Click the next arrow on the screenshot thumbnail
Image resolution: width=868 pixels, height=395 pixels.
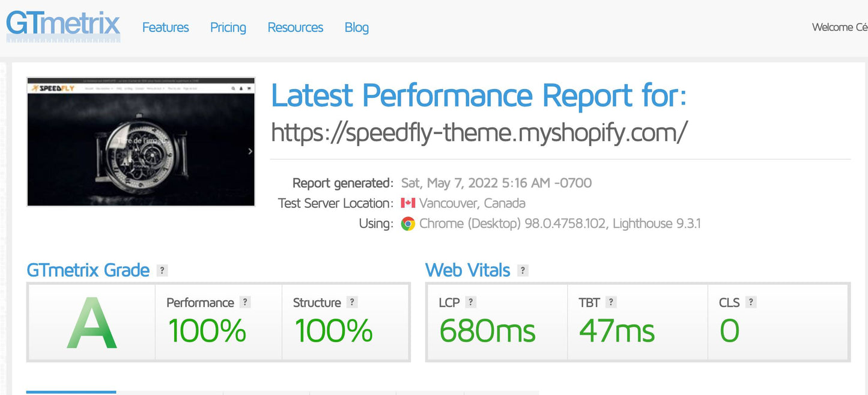point(250,152)
